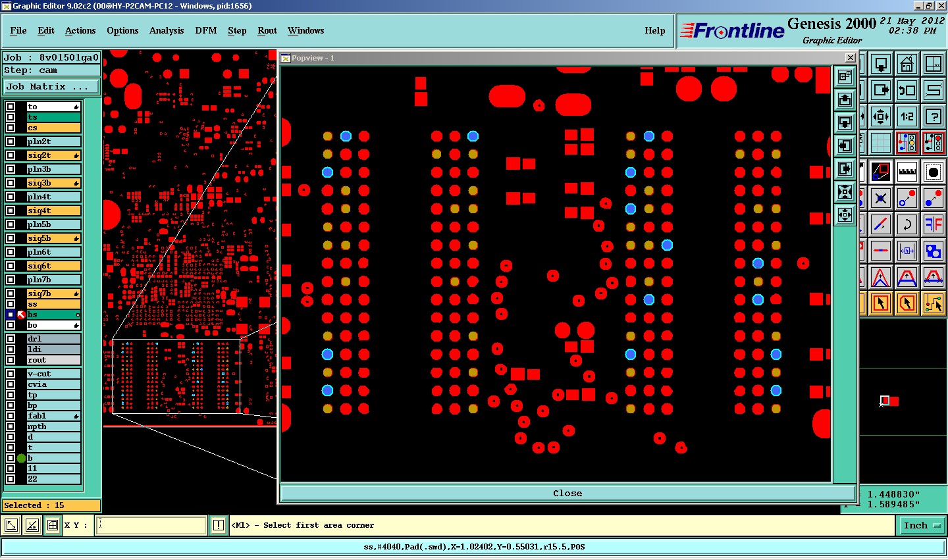Click the four-pane window icon beside X Y
Viewport: 948px width, 560px height.
pos(52,525)
